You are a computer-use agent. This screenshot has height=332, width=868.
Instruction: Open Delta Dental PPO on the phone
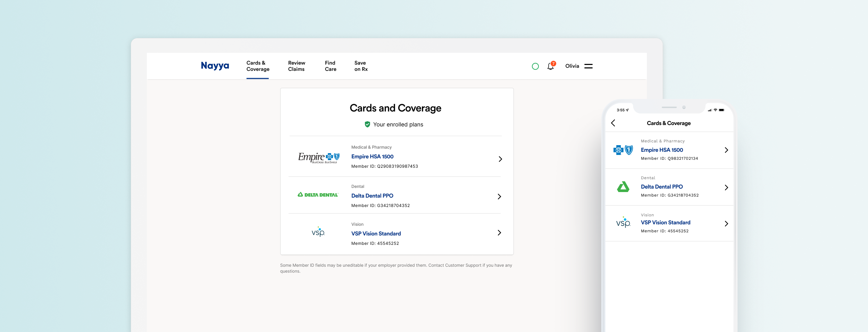662,187
